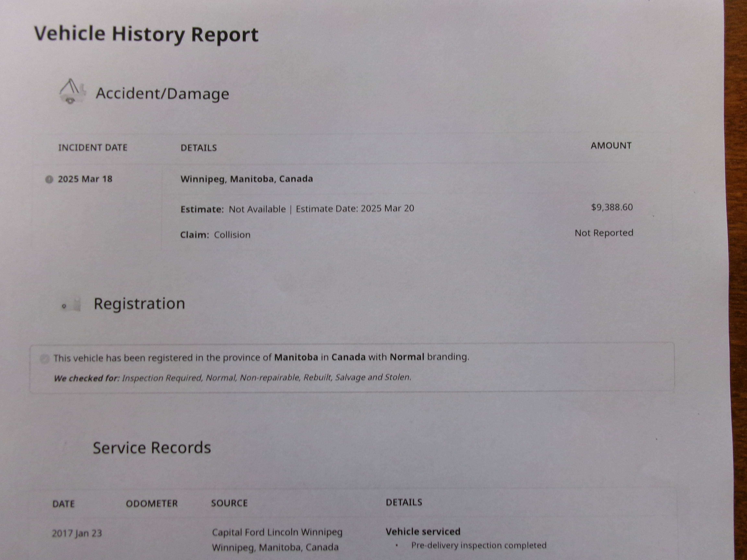Click the Not Reported claim amount
747x560 pixels.
(604, 233)
